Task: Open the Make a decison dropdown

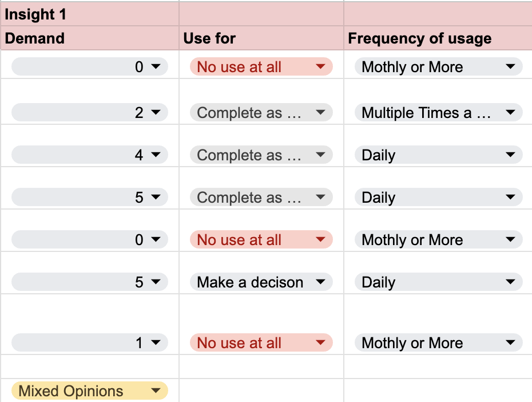Action: click(x=261, y=282)
